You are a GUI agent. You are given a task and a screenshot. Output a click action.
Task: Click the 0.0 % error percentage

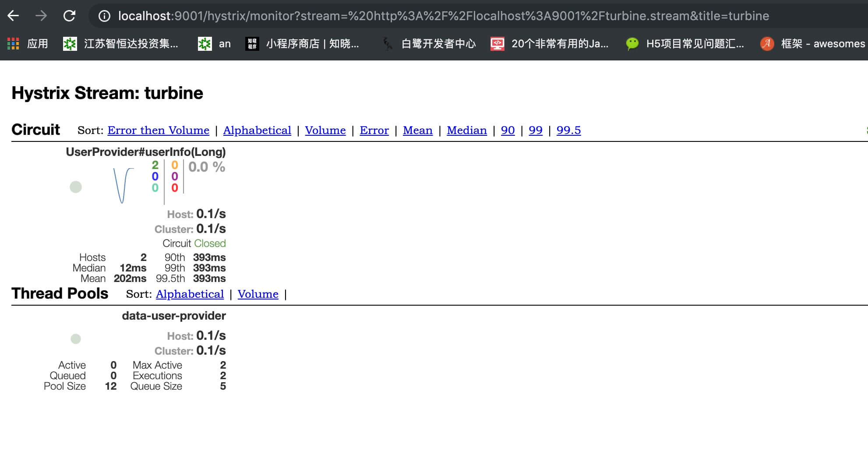point(207,167)
